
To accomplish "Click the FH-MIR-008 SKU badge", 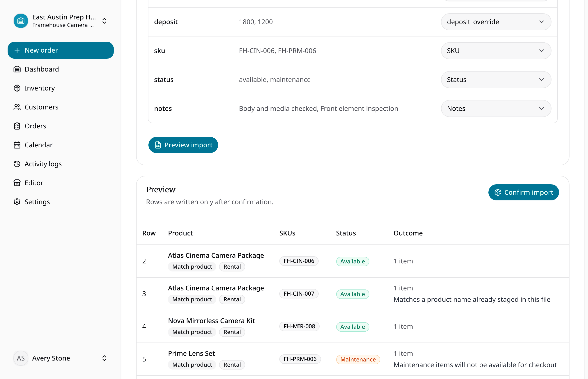I will click(299, 327).
